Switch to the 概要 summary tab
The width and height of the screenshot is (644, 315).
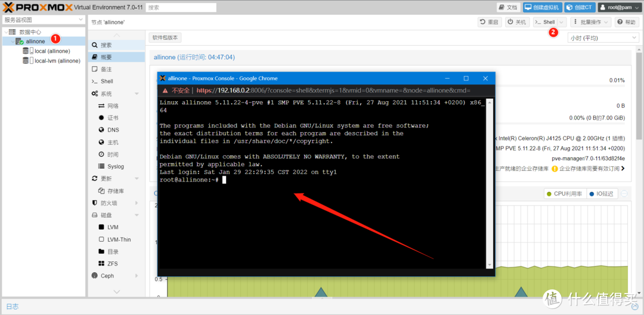[116, 57]
